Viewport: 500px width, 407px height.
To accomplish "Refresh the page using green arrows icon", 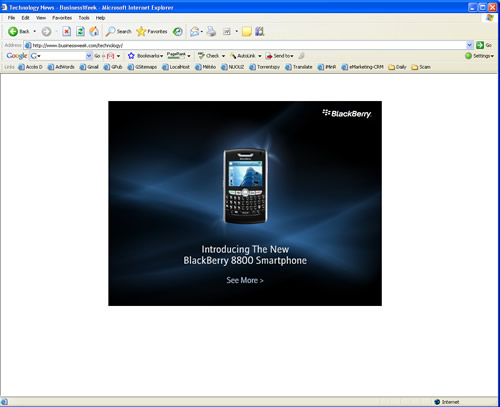I will [x=80, y=32].
